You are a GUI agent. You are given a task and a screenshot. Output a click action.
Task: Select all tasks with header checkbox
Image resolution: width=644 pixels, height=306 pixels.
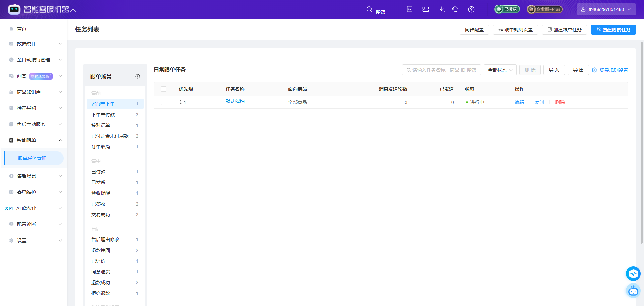(164, 89)
